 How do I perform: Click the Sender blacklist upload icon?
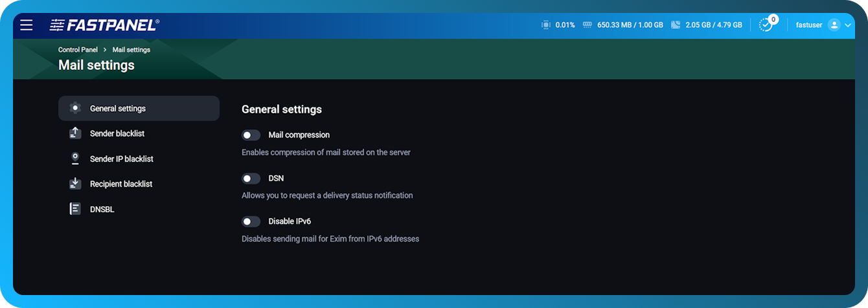pyautogui.click(x=75, y=133)
